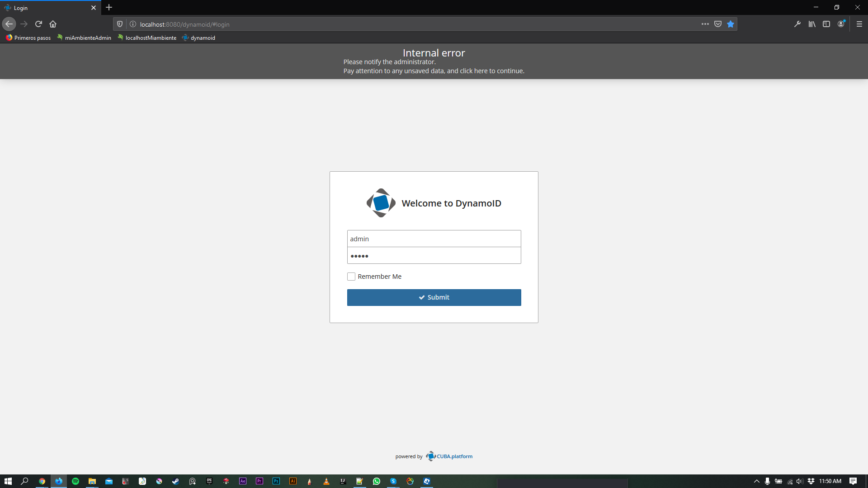Close the Login tab
The image size is (868, 488).
(x=94, y=8)
